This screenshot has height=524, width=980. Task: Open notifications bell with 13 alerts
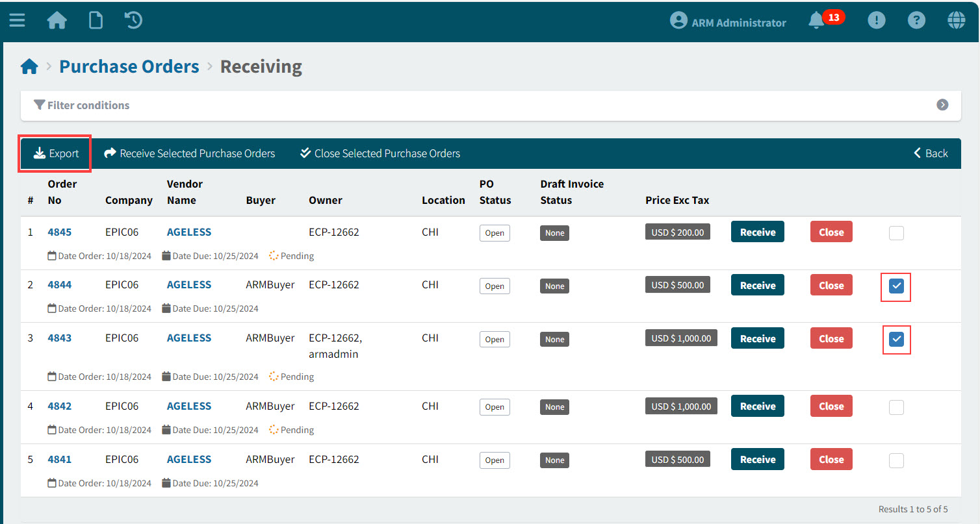coord(817,21)
